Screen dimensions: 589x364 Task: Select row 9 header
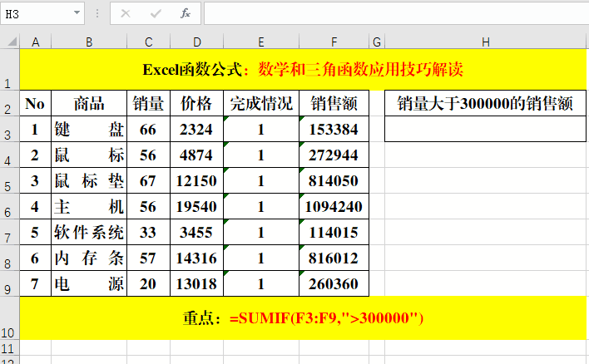pos(10,283)
